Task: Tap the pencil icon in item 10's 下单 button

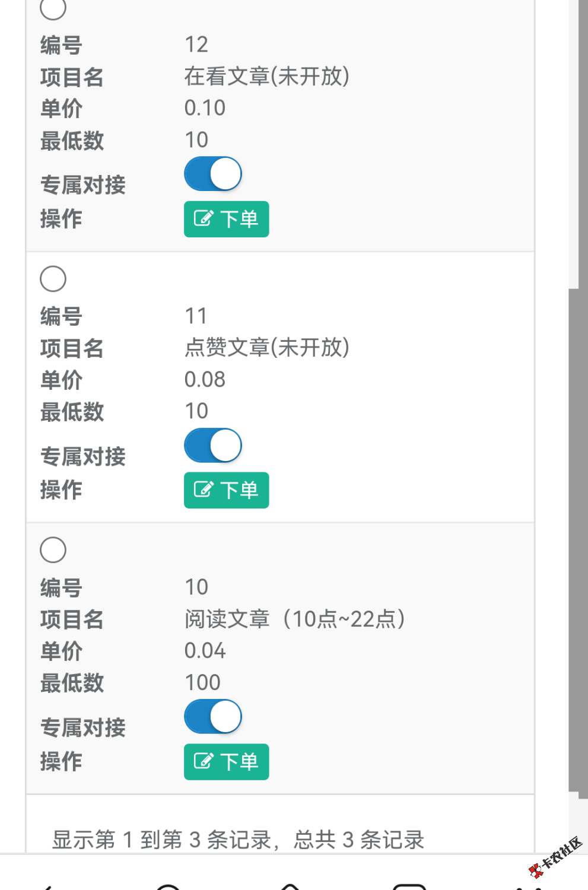Action: coord(204,761)
